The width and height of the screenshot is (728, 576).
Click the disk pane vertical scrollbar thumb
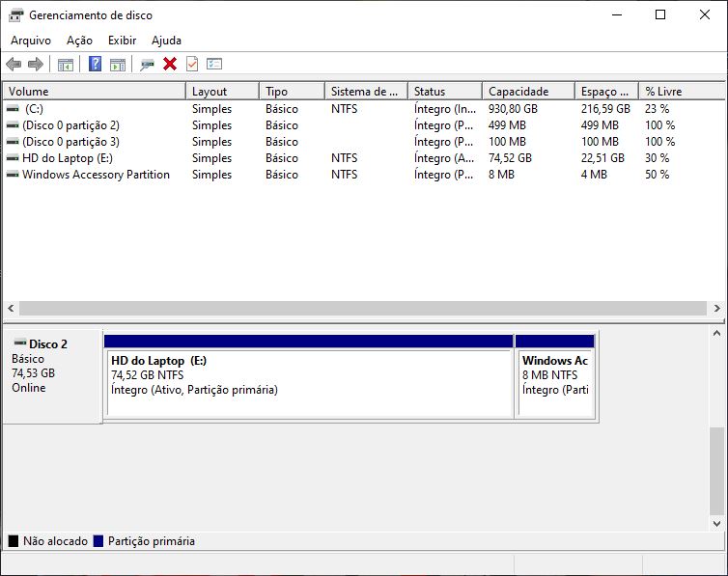[x=716, y=471]
